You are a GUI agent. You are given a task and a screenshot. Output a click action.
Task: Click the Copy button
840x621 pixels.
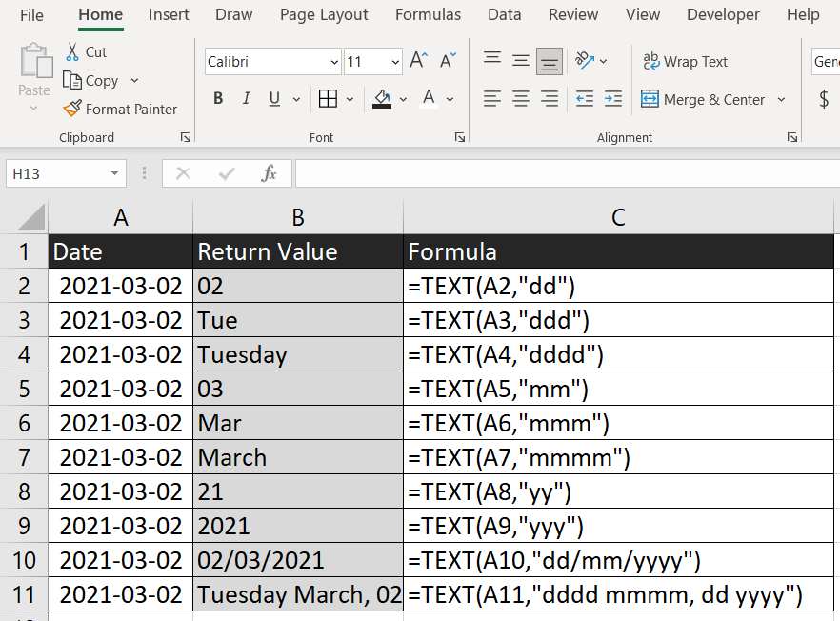[90, 80]
